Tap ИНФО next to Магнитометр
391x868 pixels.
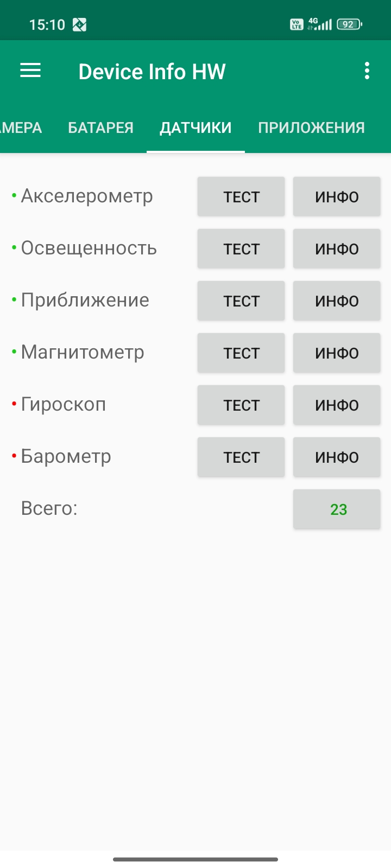click(x=337, y=353)
